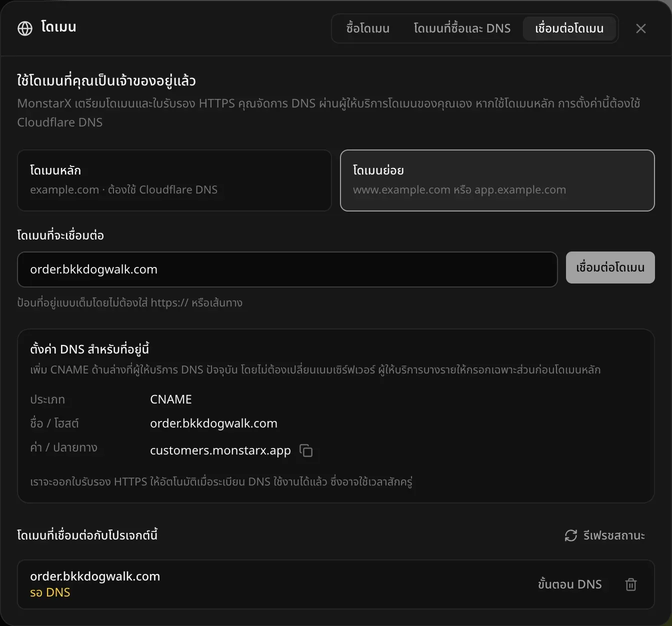Screen dimensions: 672x626
Task: Click the ตั้งค่า DNS สำหรับที่อยู่นี้ heading
Action: pyautogui.click(x=89, y=349)
